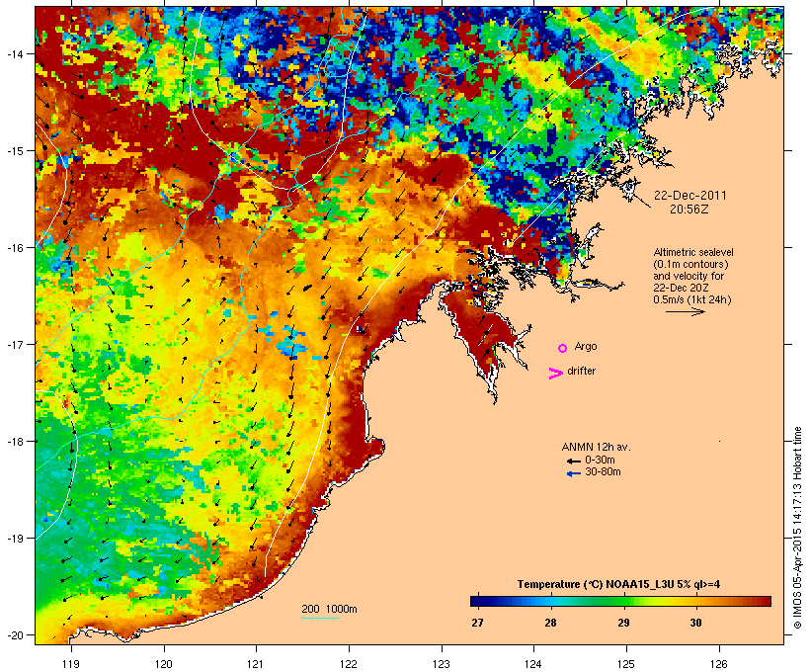Click the 'drifter' legend label
The width and height of the screenshot is (810, 672).
[x=581, y=371]
